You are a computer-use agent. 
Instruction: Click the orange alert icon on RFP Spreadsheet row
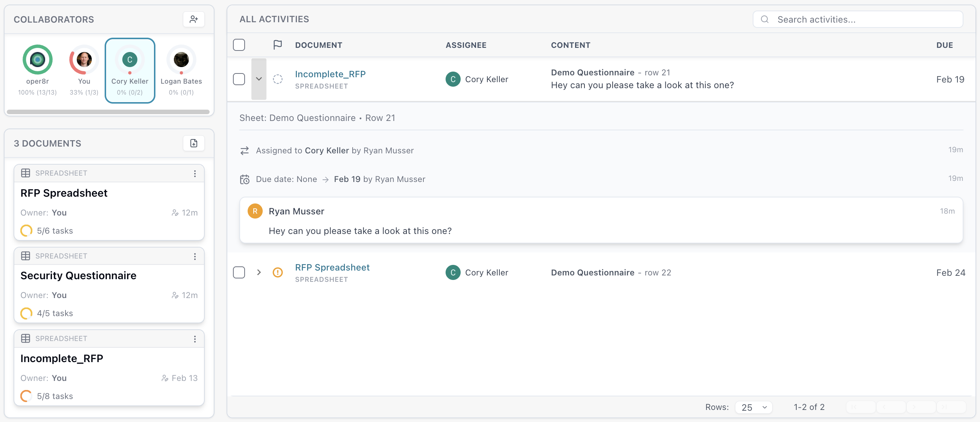pyautogui.click(x=277, y=272)
